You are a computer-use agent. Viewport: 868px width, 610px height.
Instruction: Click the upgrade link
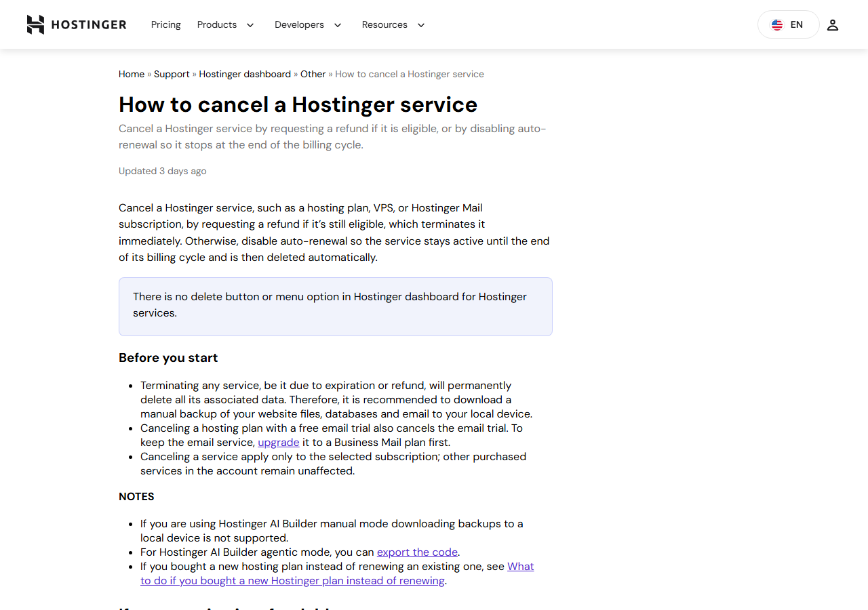pyautogui.click(x=279, y=442)
